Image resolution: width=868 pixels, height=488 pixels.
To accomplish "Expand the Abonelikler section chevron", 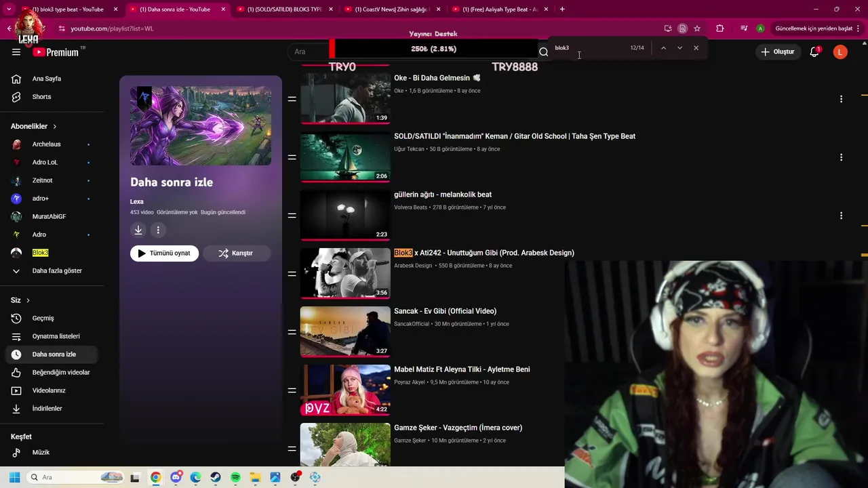I will click(55, 127).
